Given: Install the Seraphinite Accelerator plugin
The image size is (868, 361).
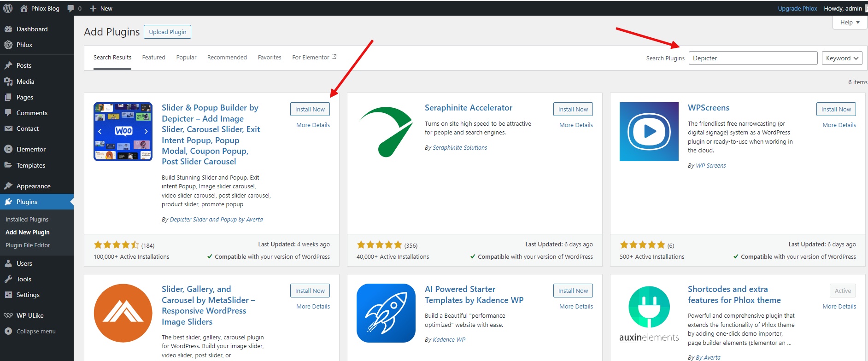Looking at the screenshot, I should (573, 109).
